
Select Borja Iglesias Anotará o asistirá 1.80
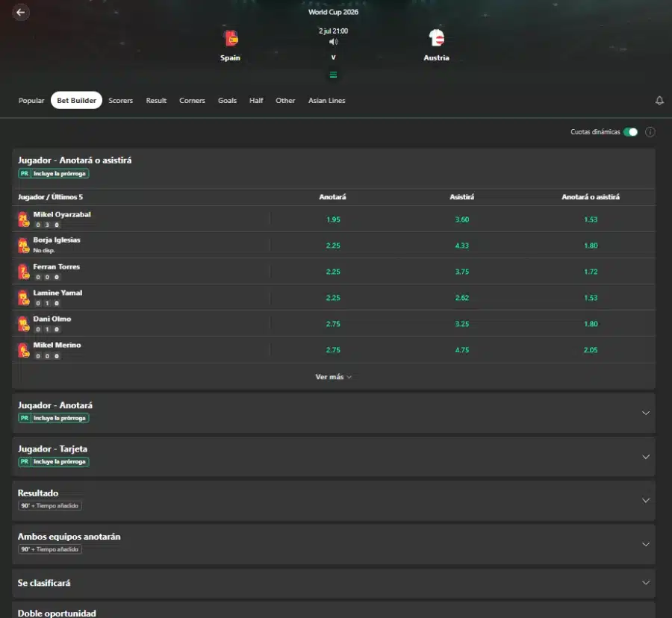click(591, 246)
